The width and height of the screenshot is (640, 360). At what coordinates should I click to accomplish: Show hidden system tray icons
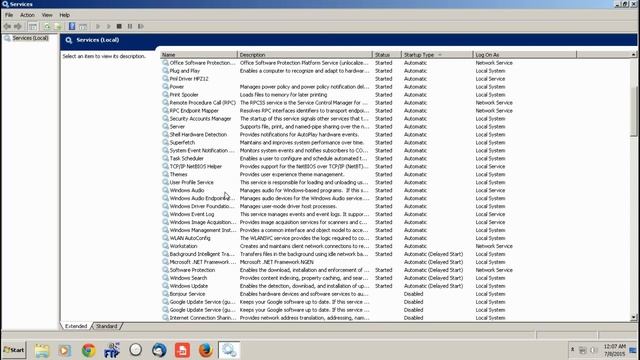coord(572,350)
